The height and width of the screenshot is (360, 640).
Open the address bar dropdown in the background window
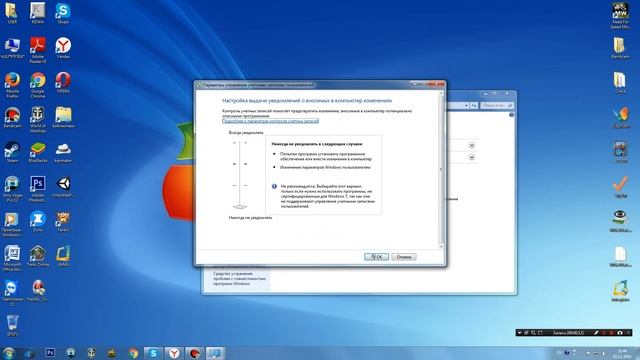466,105
